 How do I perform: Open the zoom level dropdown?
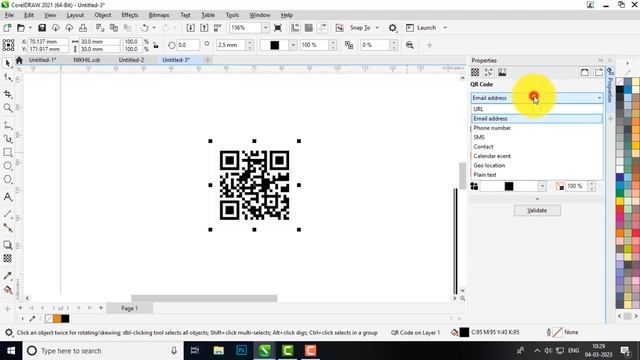click(265, 28)
